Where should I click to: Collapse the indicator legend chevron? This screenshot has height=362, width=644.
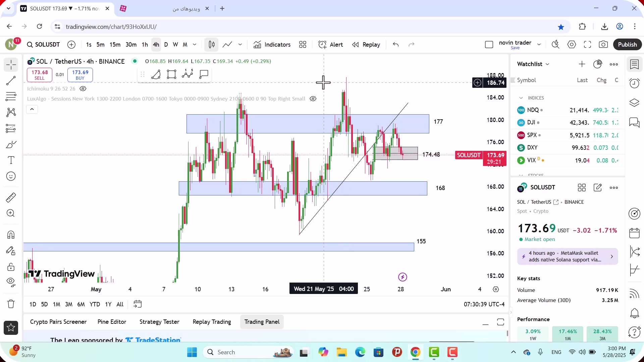pos(32,109)
